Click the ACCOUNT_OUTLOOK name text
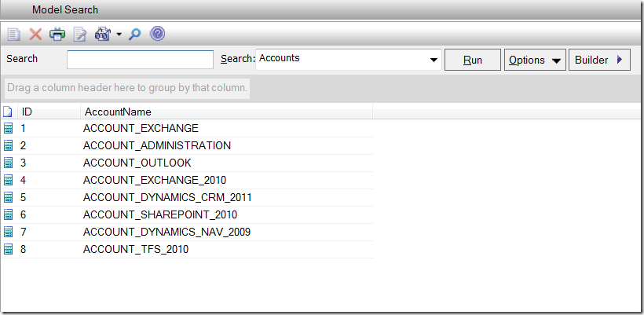Image resolution: width=644 pixels, height=315 pixels. pos(137,163)
